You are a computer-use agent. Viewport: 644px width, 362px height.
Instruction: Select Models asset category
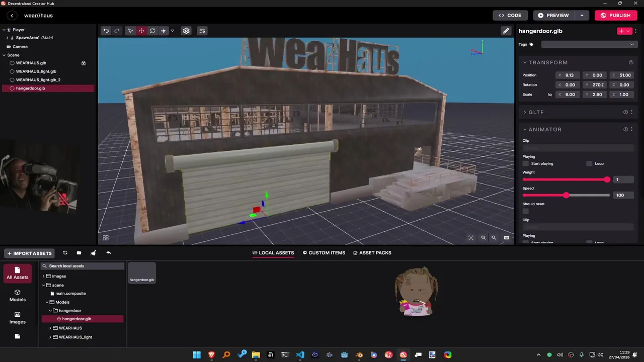coord(17,296)
